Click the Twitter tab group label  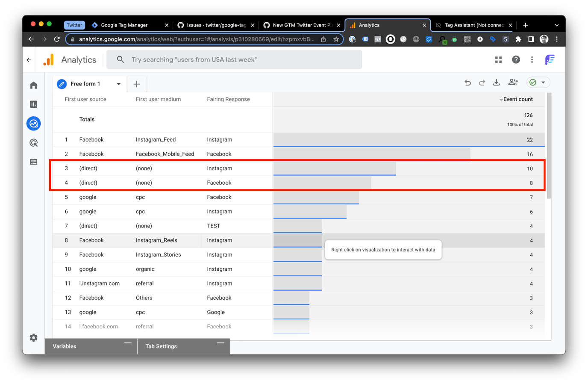click(x=74, y=25)
